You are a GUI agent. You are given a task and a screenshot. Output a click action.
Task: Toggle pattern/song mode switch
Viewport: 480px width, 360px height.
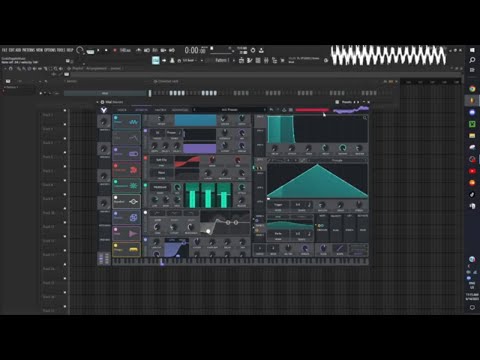[x=90, y=51]
